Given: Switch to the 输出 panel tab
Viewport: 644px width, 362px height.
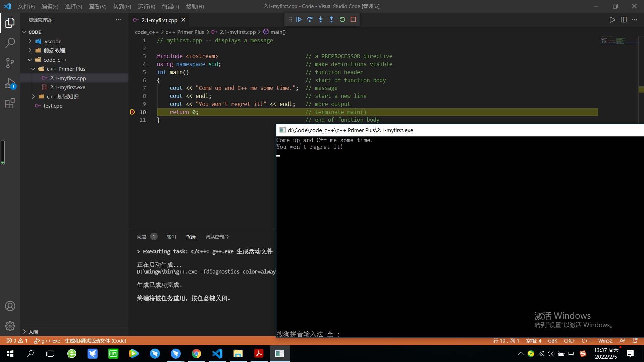Looking at the screenshot, I should coord(171,237).
